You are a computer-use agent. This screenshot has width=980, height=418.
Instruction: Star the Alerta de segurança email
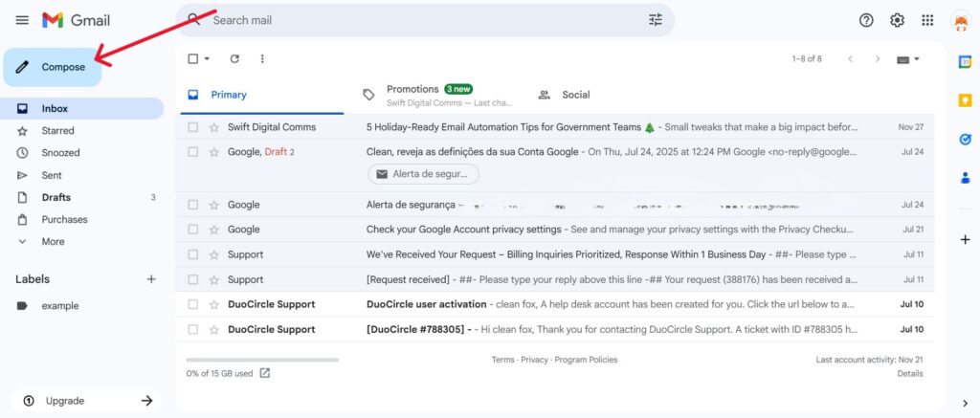pyautogui.click(x=213, y=205)
